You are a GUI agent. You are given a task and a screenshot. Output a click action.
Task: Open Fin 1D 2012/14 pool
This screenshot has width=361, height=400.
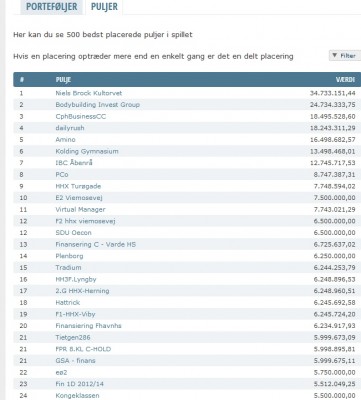point(79,384)
